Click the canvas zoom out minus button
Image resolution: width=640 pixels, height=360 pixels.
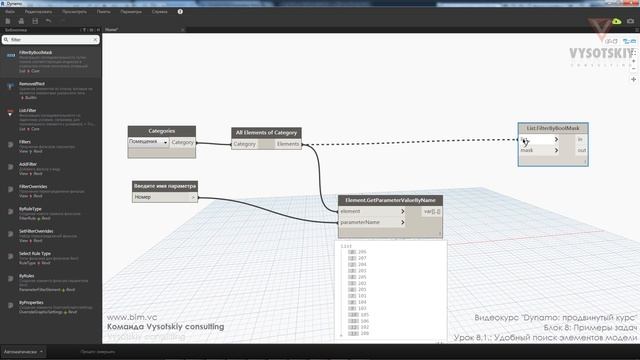[633, 69]
